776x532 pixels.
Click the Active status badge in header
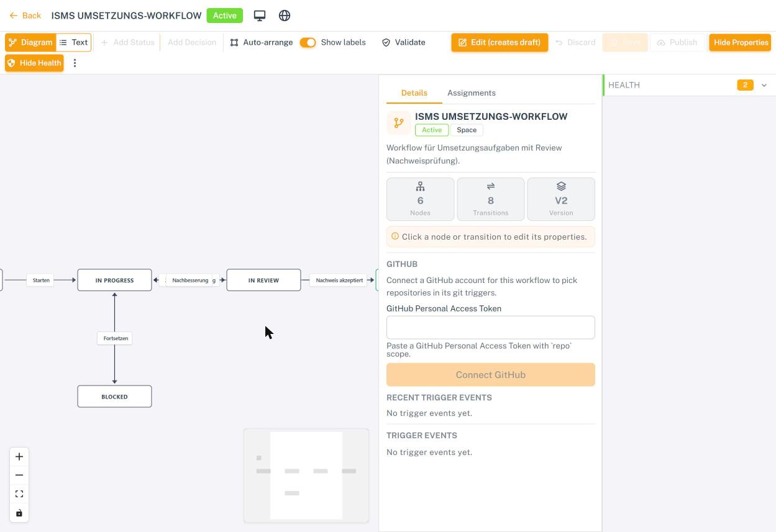click(x=225, y=16)
